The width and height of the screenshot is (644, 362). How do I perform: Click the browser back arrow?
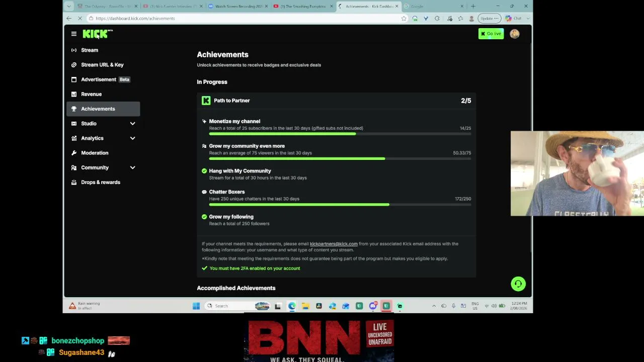click(x=69, y=18)
